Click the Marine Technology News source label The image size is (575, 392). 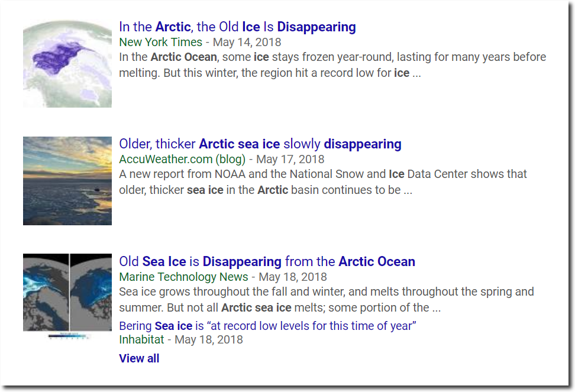[x=184, y=277]
